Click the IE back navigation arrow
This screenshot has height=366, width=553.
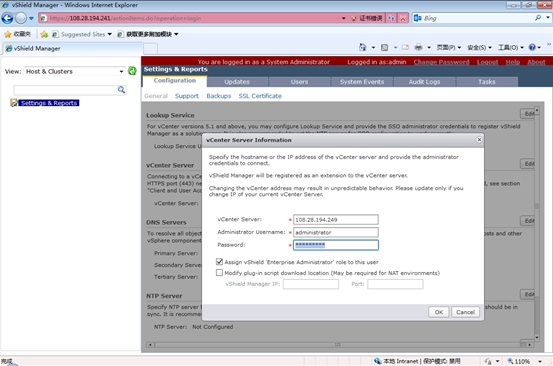(7, 18)
